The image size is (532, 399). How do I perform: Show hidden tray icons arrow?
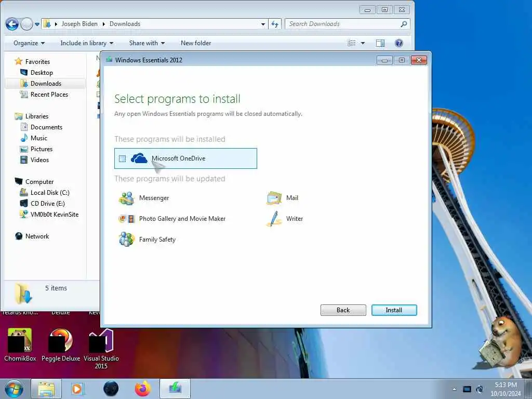(x=454, y=389)
